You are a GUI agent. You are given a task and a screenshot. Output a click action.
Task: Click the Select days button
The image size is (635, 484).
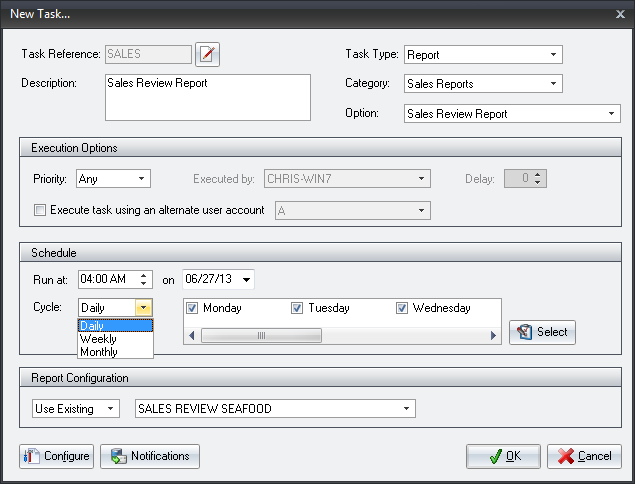pyautogui.click(x=542, y=332)
